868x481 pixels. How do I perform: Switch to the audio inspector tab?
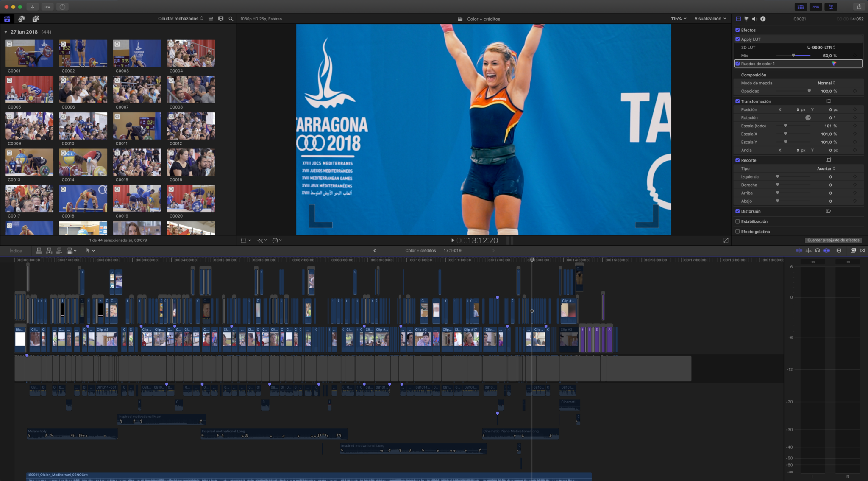point(754,19)
